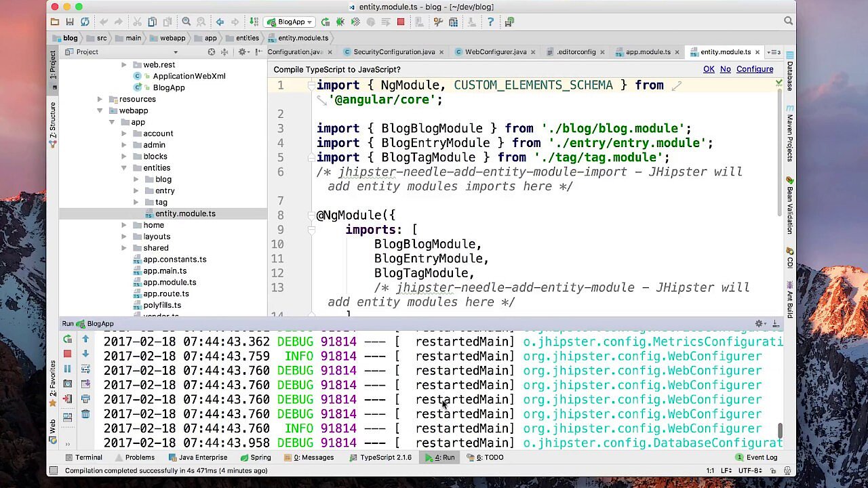
Task: Expand the blog folder under entities
Action: (136, 180)
